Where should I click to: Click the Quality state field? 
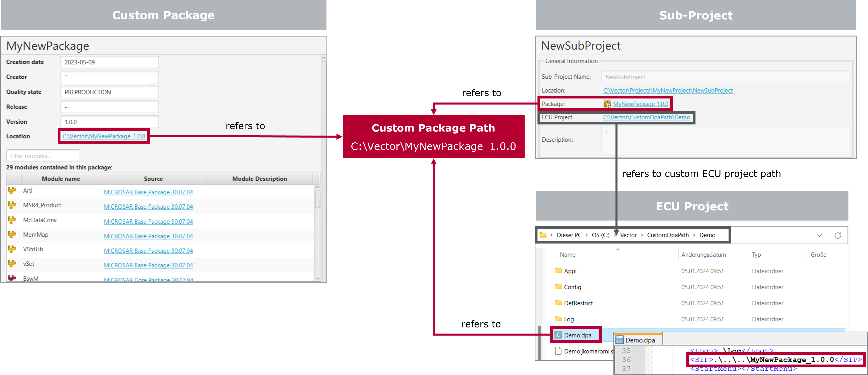tap(109, 92)
